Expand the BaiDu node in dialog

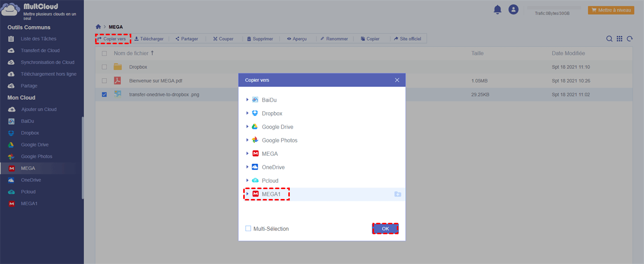tap(247, 100)
